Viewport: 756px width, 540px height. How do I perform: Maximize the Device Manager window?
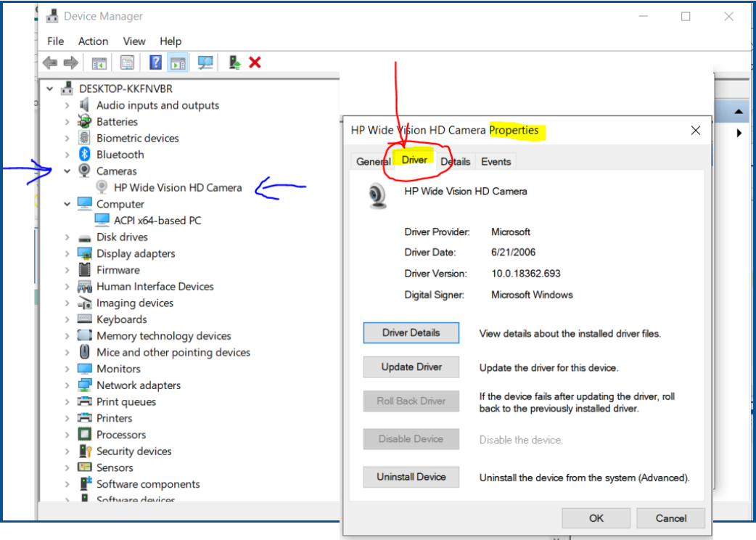click(685, 17)
